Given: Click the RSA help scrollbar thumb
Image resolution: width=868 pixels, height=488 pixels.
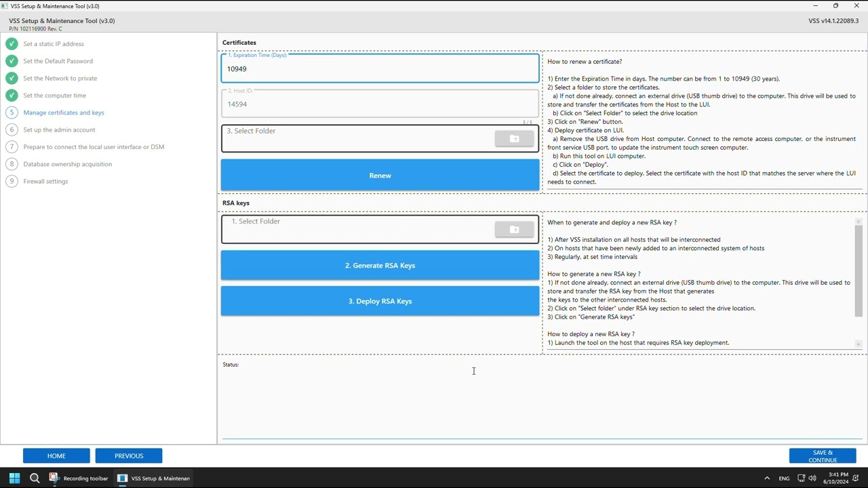Looking at the screenshot, I should click(859, 271).
